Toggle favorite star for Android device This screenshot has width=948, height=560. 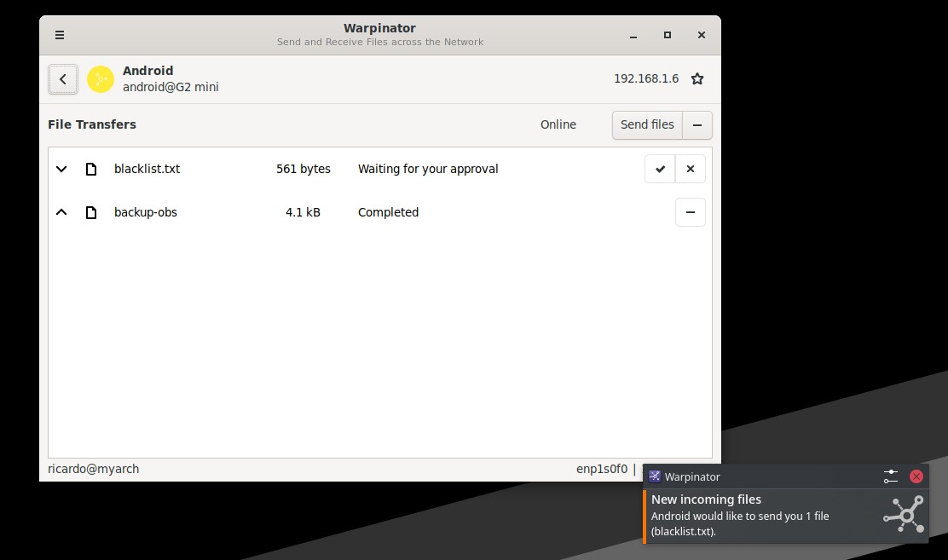(x=697, y=78)
